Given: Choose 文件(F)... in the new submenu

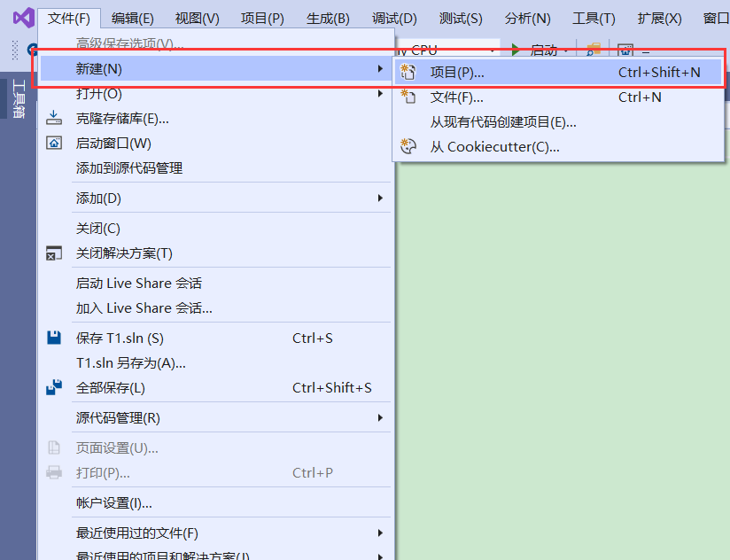Looking at the screenshot, I should (558, 97).
